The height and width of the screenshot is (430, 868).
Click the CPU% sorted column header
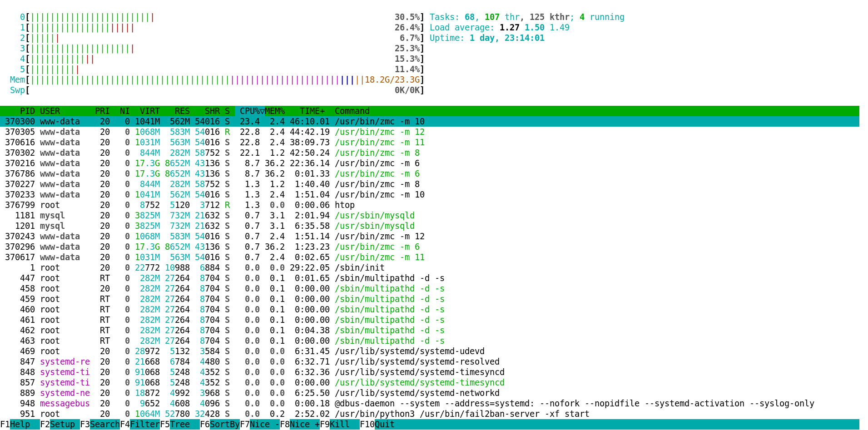(250, 111)
